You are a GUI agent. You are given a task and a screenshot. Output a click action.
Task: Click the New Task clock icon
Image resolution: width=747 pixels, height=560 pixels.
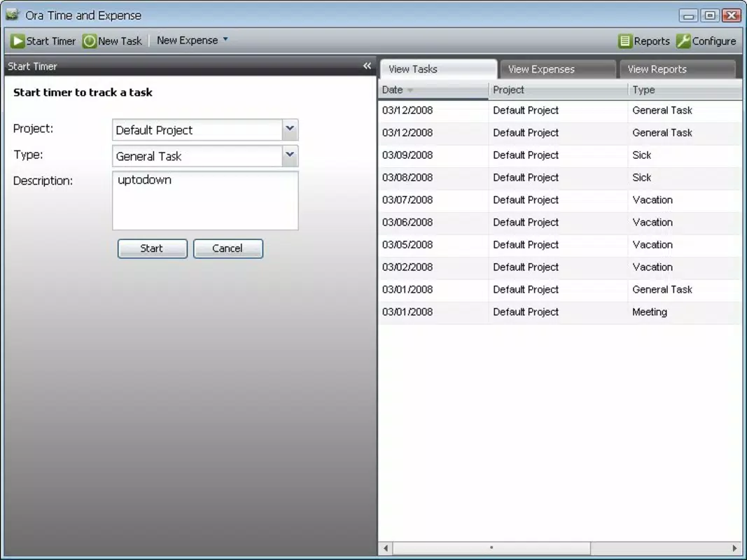coord(89,41)
